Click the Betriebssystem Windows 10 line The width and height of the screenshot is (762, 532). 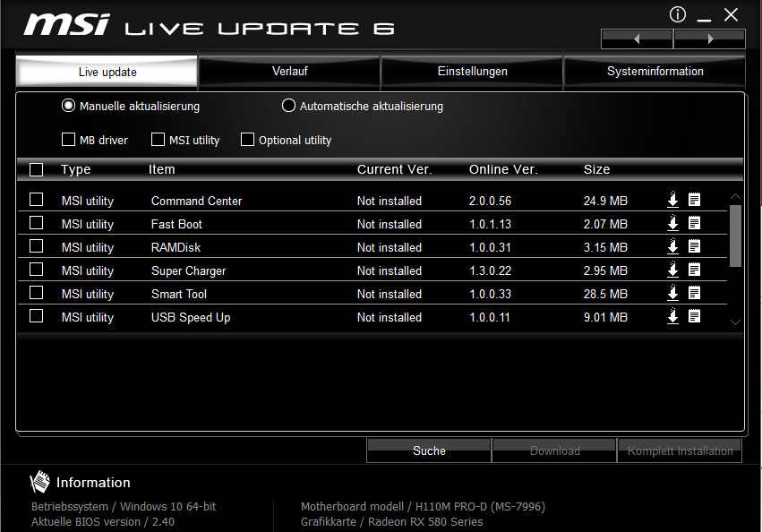click(124, 507)
